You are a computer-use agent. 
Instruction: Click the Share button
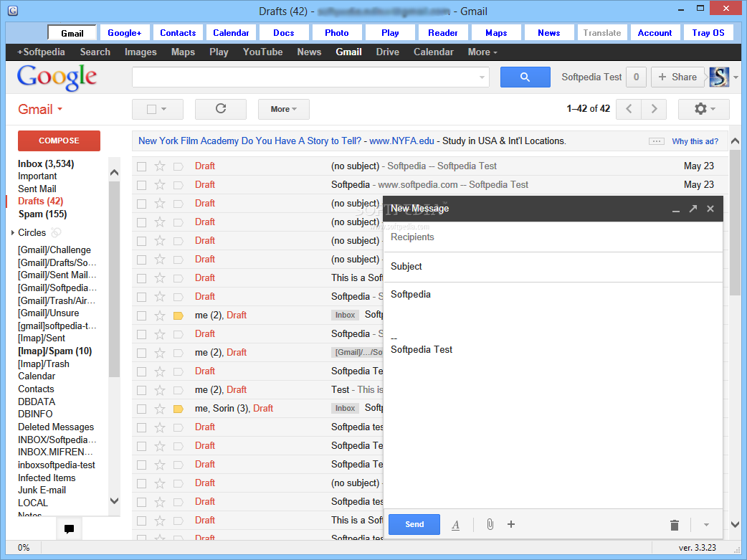tap(677, 77)
